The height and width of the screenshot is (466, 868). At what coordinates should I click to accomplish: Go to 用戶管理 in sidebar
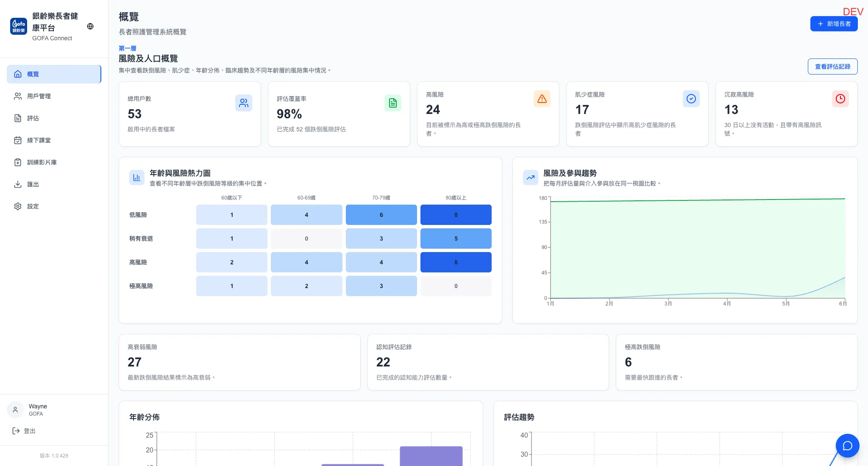click(54, 96)
